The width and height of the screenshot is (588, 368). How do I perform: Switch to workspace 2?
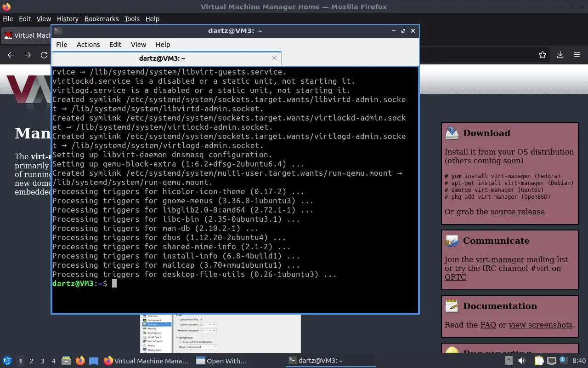point(32,361)
